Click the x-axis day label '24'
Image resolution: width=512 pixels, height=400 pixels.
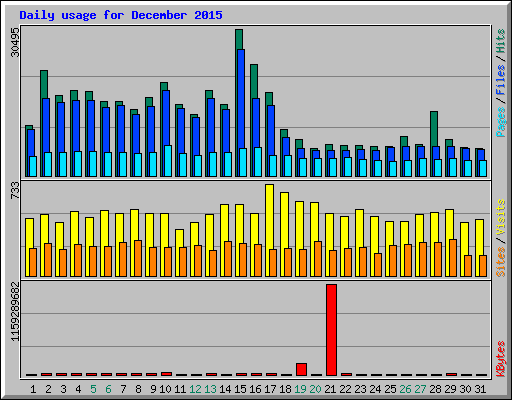[375, 389]
